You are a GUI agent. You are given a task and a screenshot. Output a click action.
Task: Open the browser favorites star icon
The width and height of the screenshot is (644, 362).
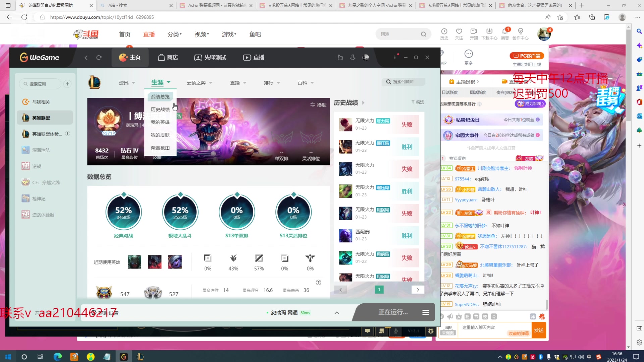click(x=577, y=17)
